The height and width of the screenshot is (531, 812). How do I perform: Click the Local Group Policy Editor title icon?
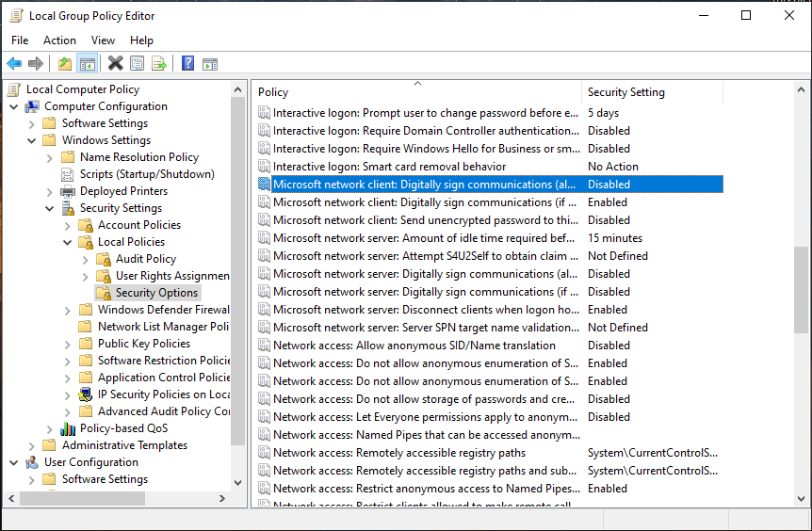click(17, 16)
